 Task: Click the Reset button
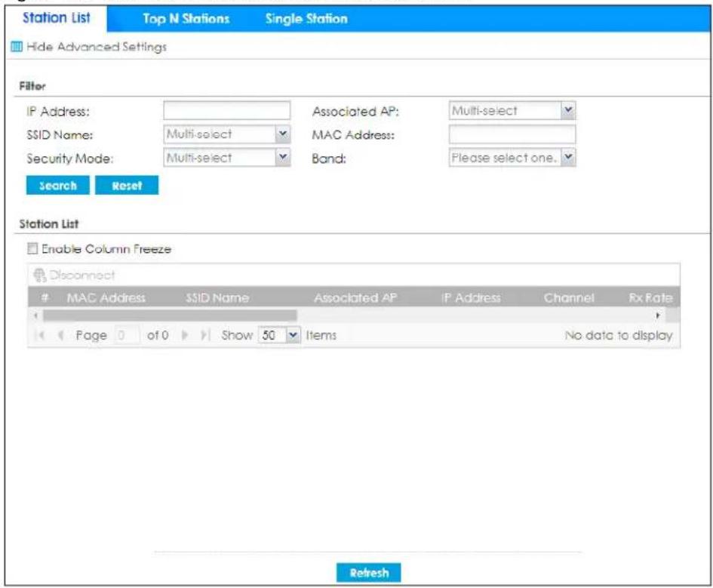point(127,186)
